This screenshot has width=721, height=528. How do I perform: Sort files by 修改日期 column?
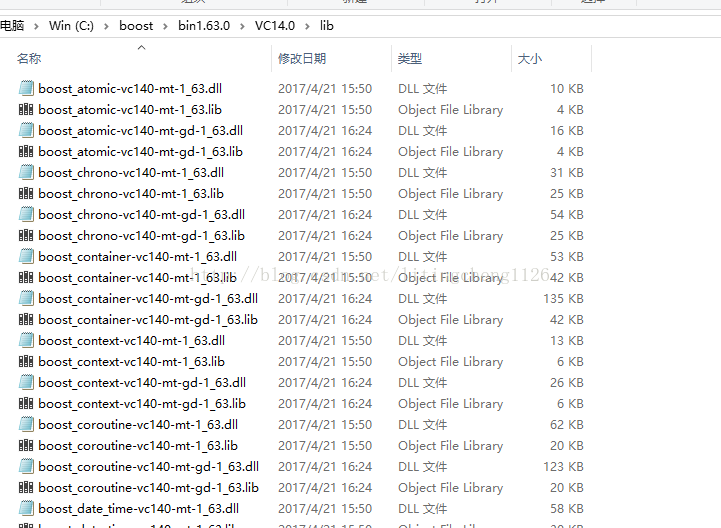302,58
